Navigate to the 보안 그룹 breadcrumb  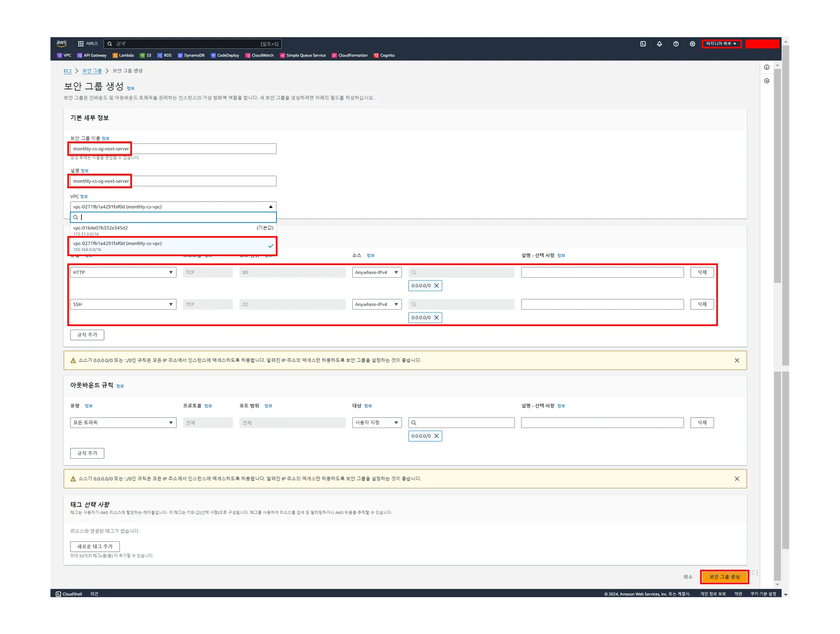92,71
